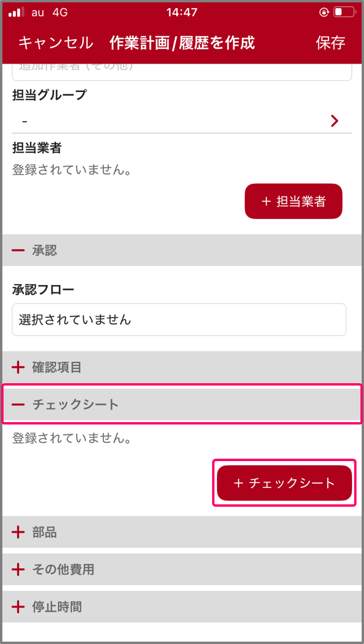Screen dimensions: 364x644
Task: Collapse 承認 section via minus icon
Action: tap(18, 250)
